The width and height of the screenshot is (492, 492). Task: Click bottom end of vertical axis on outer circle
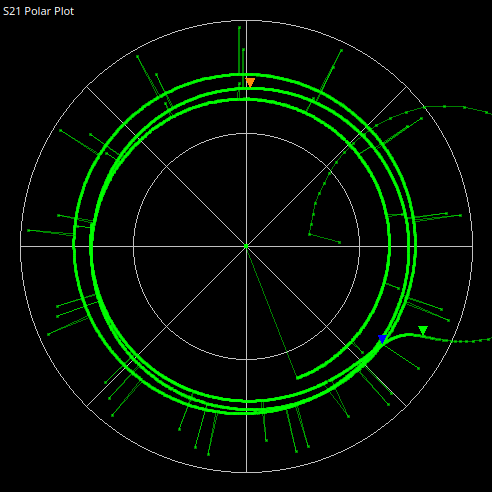(246, 472)
